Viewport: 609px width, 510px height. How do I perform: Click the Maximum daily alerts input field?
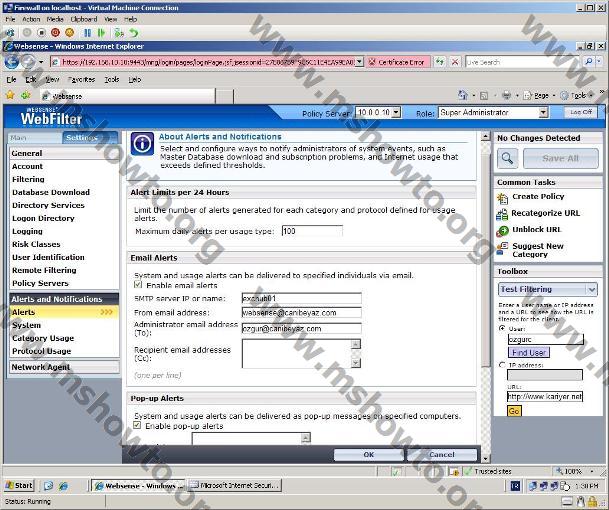(312, 231)
